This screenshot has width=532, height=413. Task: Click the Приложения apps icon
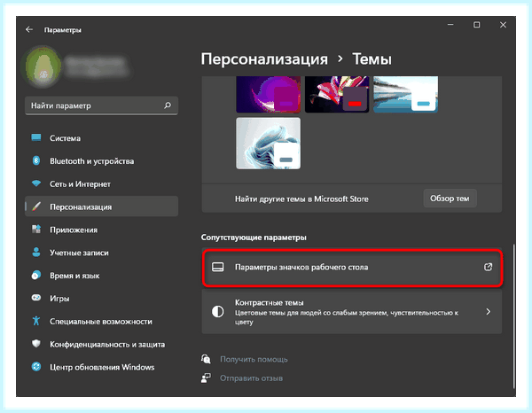tap(36, 230)
